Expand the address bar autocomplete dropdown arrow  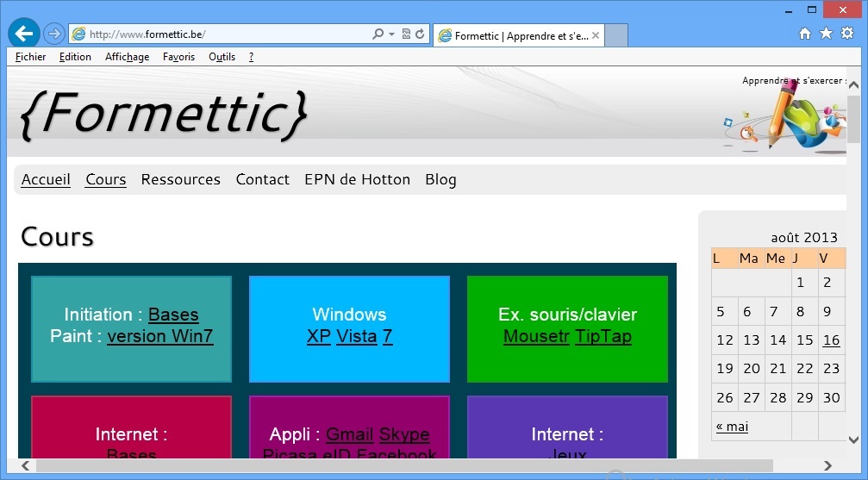[x=391, y=34]
